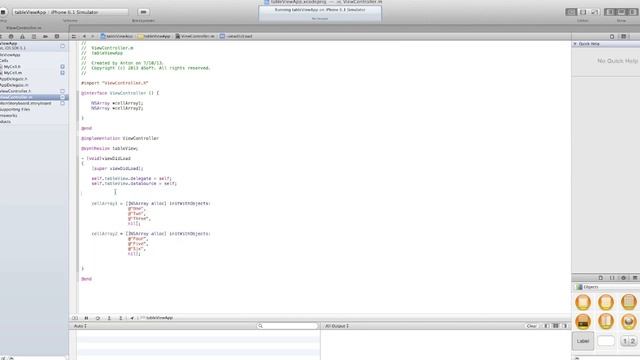
Task: Select the highlighted ViewController.m file row
Action: point(34,97)
